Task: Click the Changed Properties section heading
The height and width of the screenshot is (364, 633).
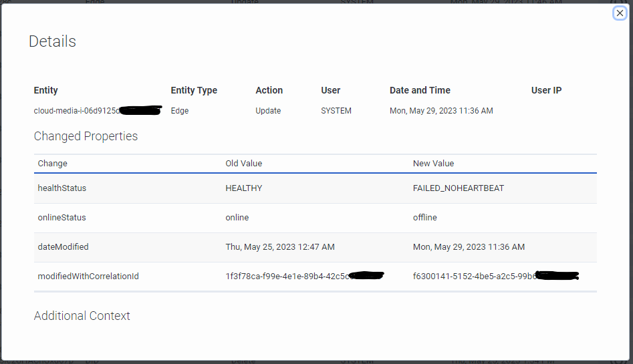Action: [86, 136]
